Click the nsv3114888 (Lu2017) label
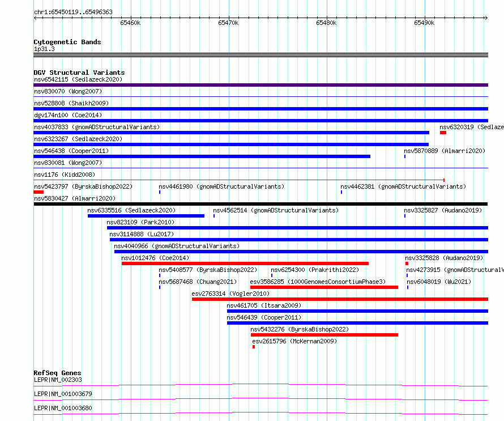504x421 pixels. tap(142, 234)
